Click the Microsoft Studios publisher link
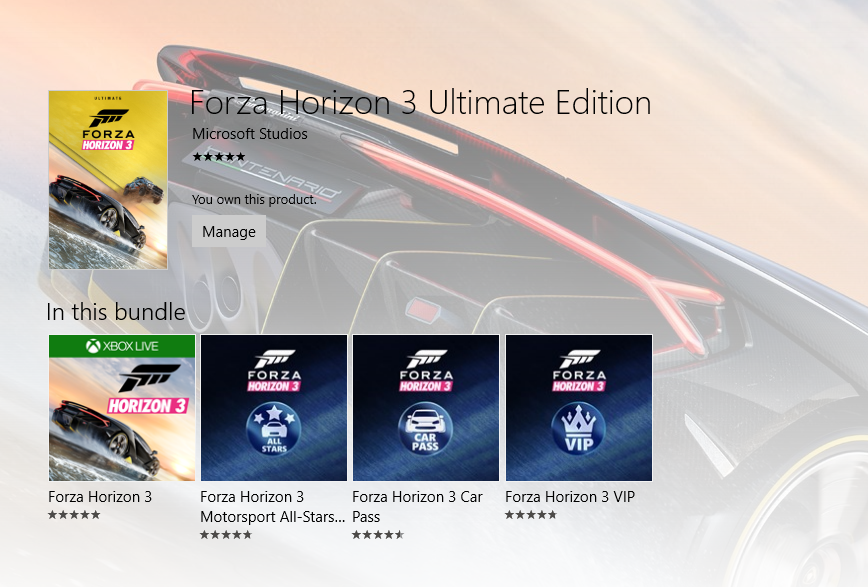This screenshot has height=587, width=868. (x=250, y=134)
